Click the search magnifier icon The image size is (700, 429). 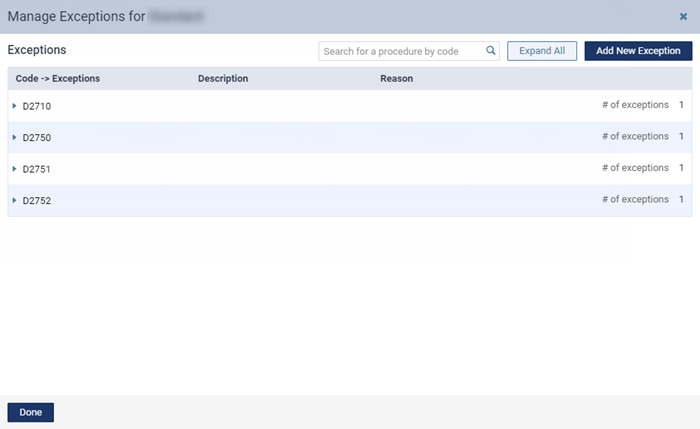490,50
